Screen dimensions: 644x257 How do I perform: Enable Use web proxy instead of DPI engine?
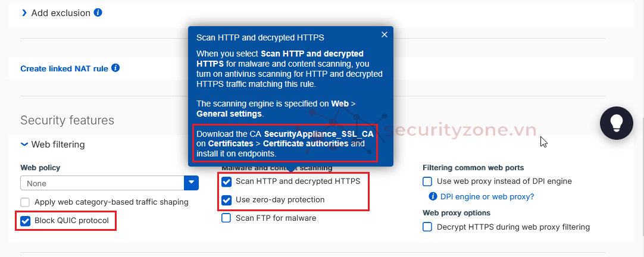click(x=427, y=181)
